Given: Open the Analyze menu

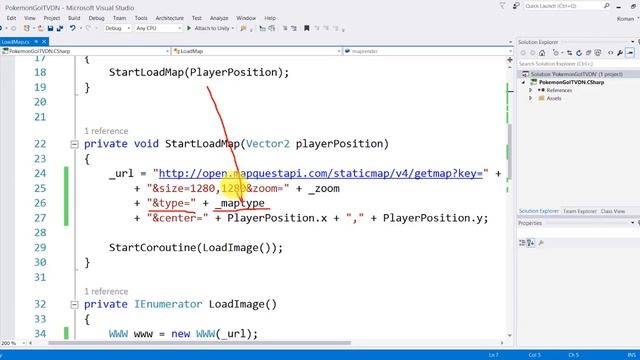Looking at the screenshot, I should click(x=219, y=18).
